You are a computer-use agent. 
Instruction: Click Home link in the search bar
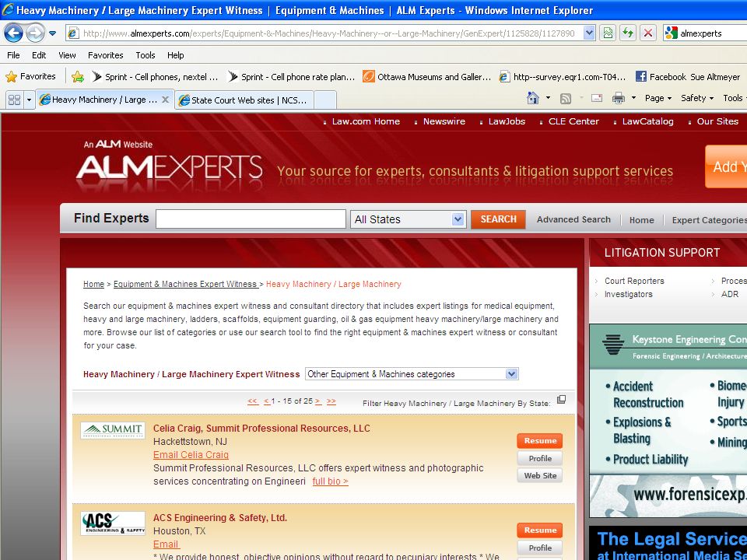click(641, 220)
